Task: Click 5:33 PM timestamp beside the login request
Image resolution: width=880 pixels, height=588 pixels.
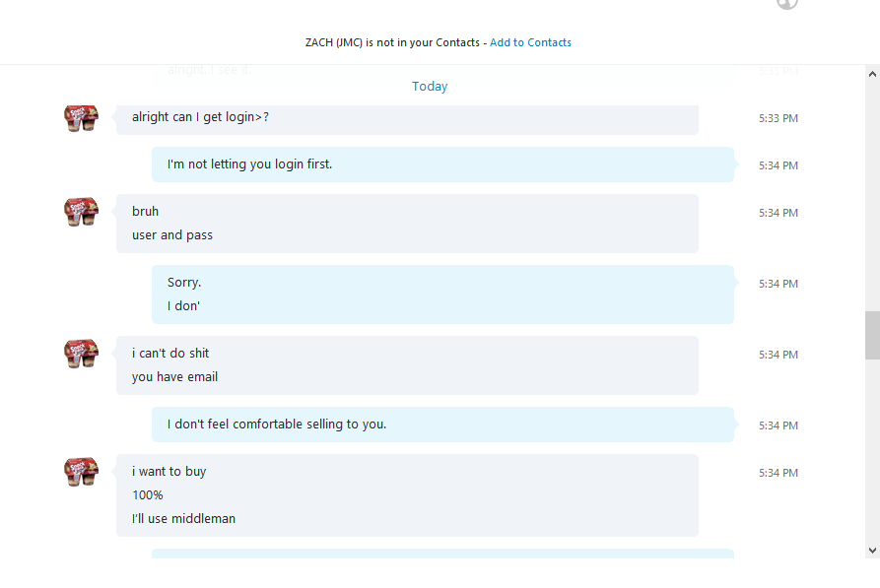Action: (x=778, y=118)
